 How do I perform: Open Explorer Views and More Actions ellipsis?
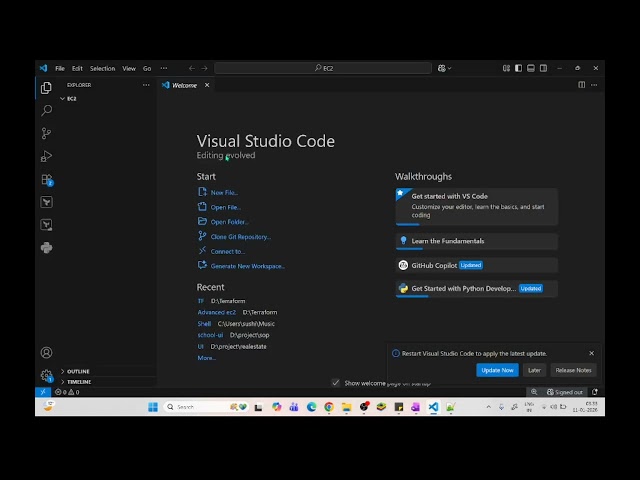click(x=146, y=85)
